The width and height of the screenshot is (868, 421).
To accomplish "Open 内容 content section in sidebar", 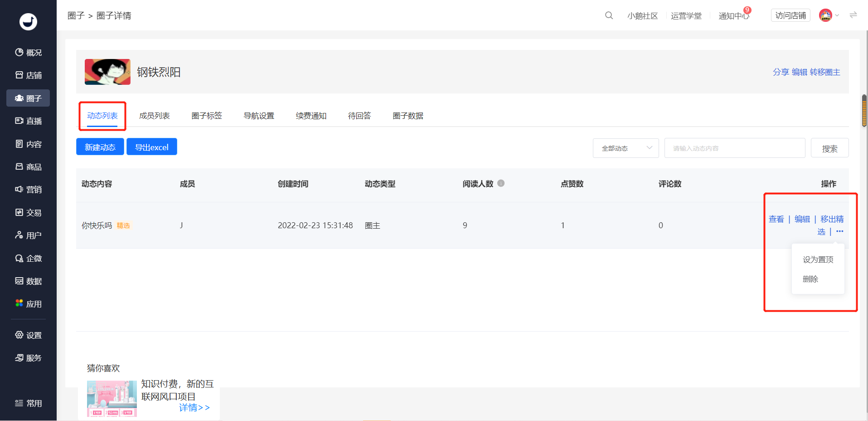I will tap(28, 144).
